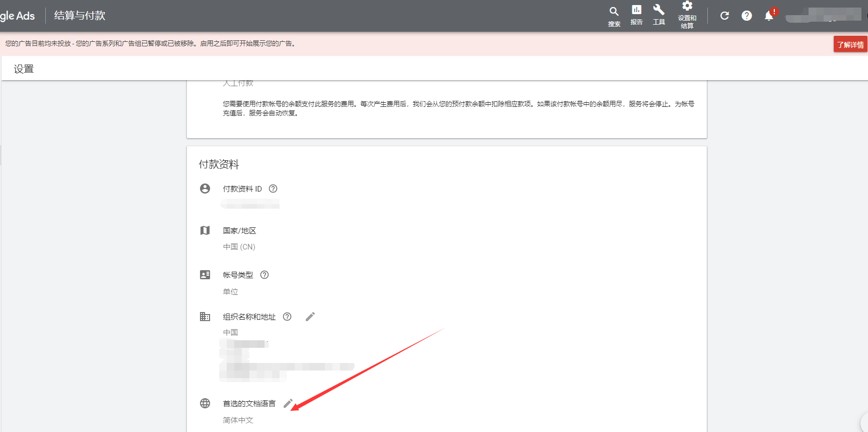This screenshot has height=432, width=868.
Task: Open the reports (报告) menu
Action: (x=636, y=15)
